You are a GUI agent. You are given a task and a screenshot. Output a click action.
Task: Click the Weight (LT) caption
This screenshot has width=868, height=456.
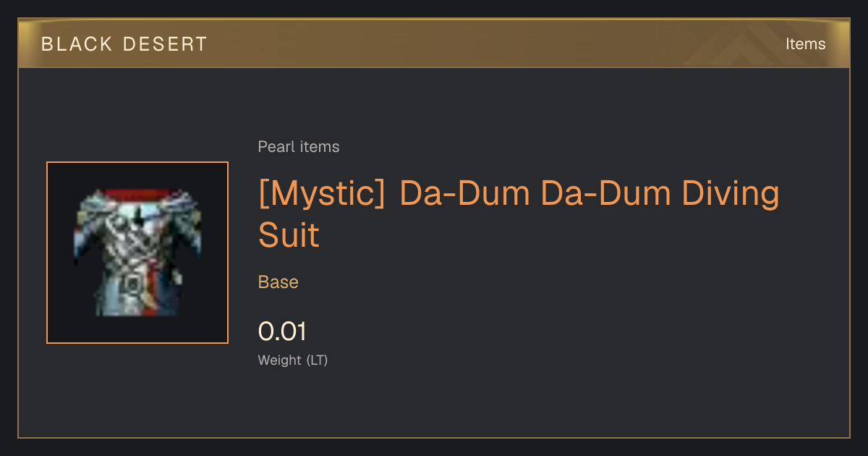click(x=293, y=360)
